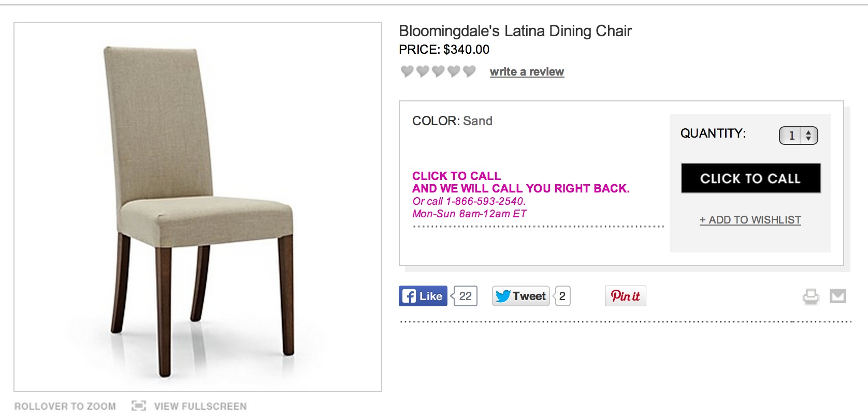The height and width of the screenshot is (417, 868).
Task: Click the black Click to Call button
Action: coord(750,178)
